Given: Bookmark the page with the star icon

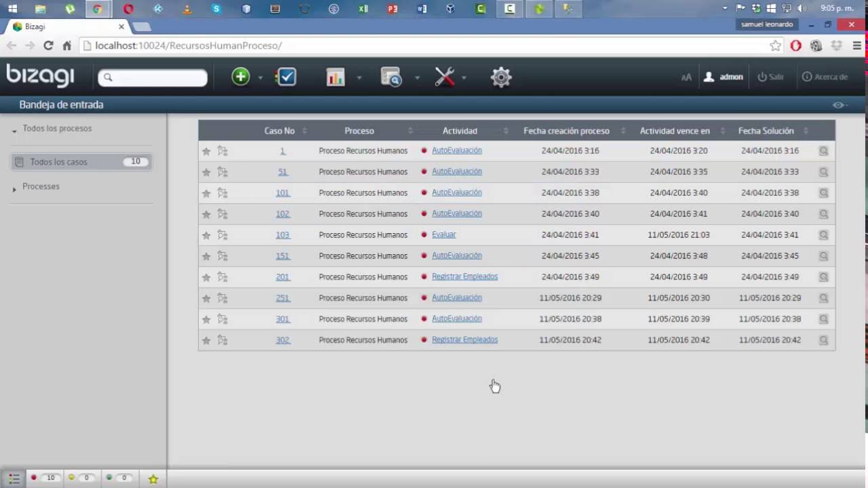Looking at the screenshot, I should point(775,45).
